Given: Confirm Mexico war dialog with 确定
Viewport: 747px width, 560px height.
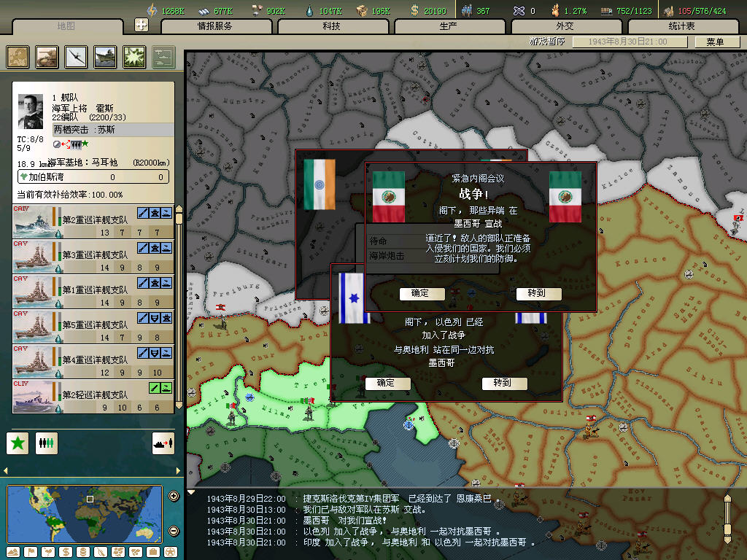Looking at the screenshot, I should (421, 293).
